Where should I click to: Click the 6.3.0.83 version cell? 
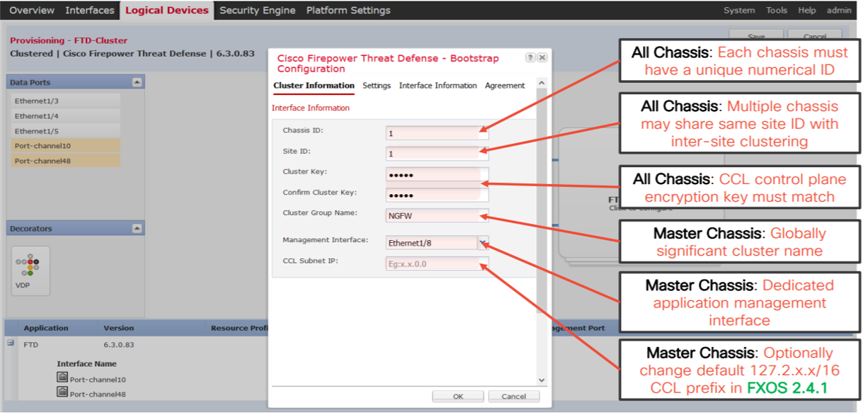point(119,345)
